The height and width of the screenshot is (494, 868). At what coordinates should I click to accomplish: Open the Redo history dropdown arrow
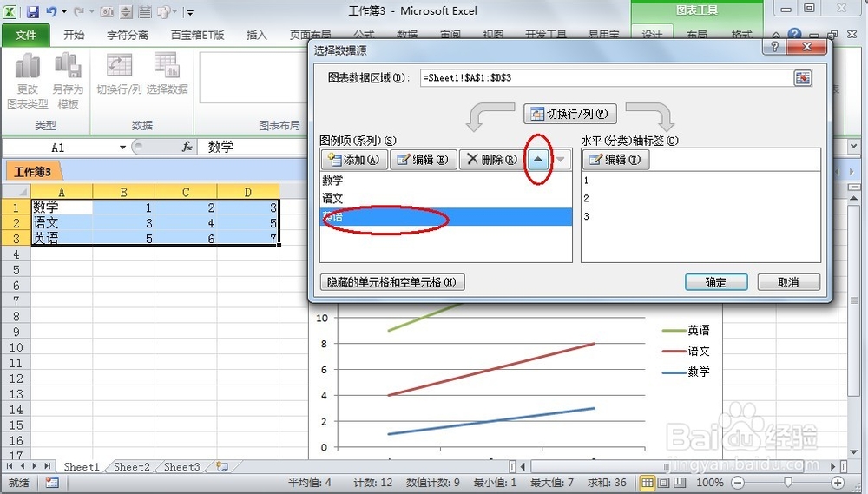[x=93, y=11]
